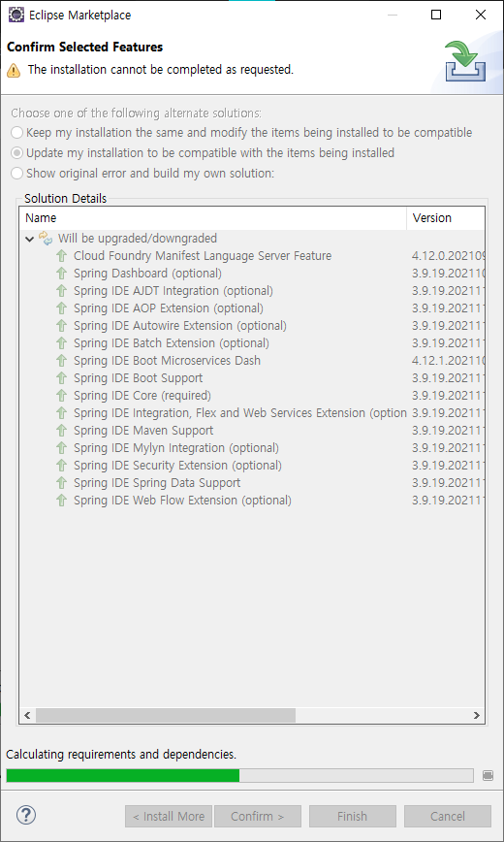This screenshot has width=504, height=842.
Task: Click the Name column header
Action: [213, 218]
